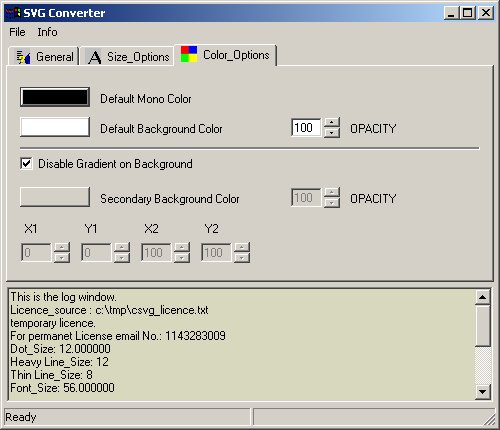Click the secondary OPACITY value field
This screenshot has height=430, width=500.
point(306,198)
